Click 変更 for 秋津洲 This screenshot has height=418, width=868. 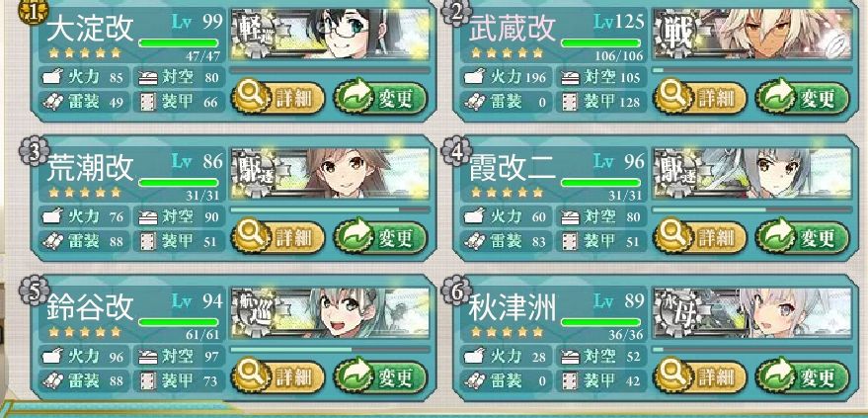point(802,376)
